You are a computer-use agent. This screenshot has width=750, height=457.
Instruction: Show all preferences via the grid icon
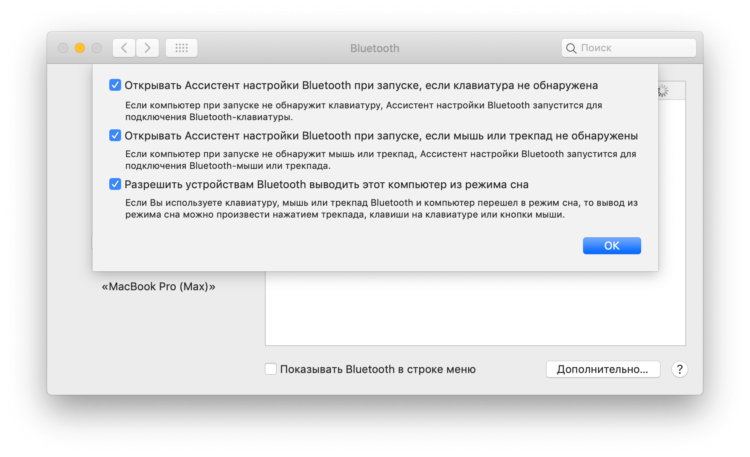pos(181,48)
